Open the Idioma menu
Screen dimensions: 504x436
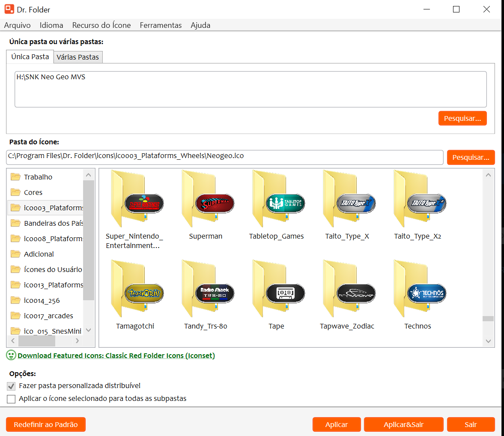[x=51, y=25]
